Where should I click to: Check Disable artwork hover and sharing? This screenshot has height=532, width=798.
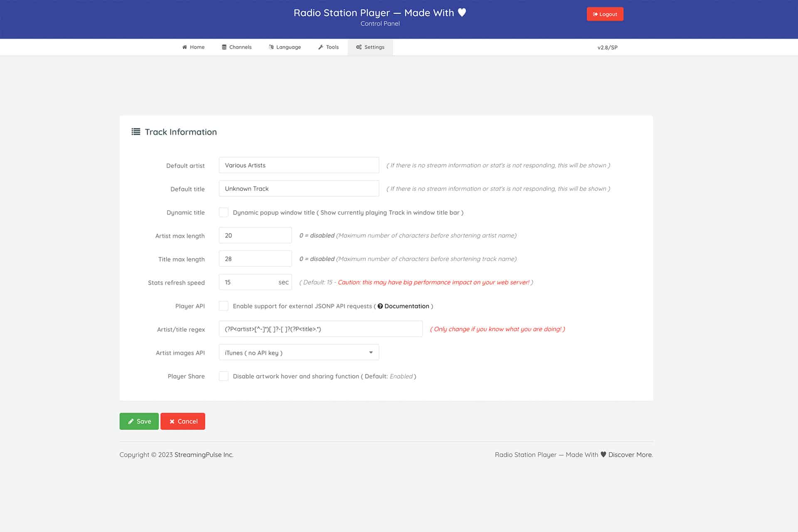tap(224, 376)
